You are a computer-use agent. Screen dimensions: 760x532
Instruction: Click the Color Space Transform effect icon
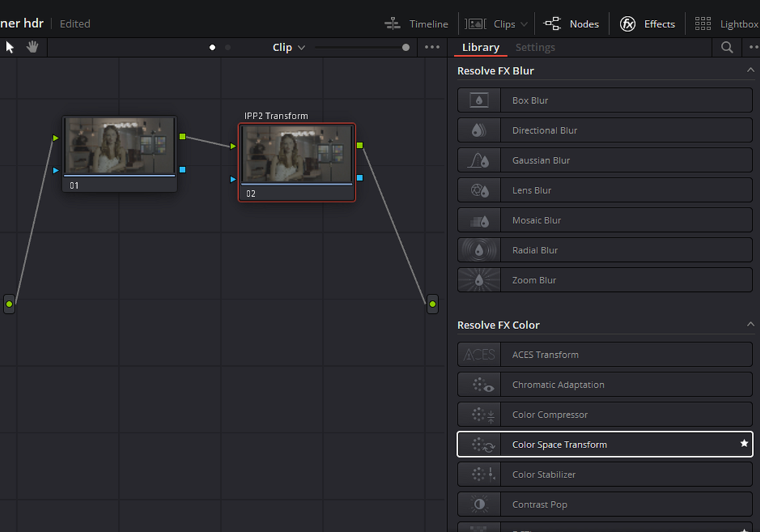coord(479,445)
